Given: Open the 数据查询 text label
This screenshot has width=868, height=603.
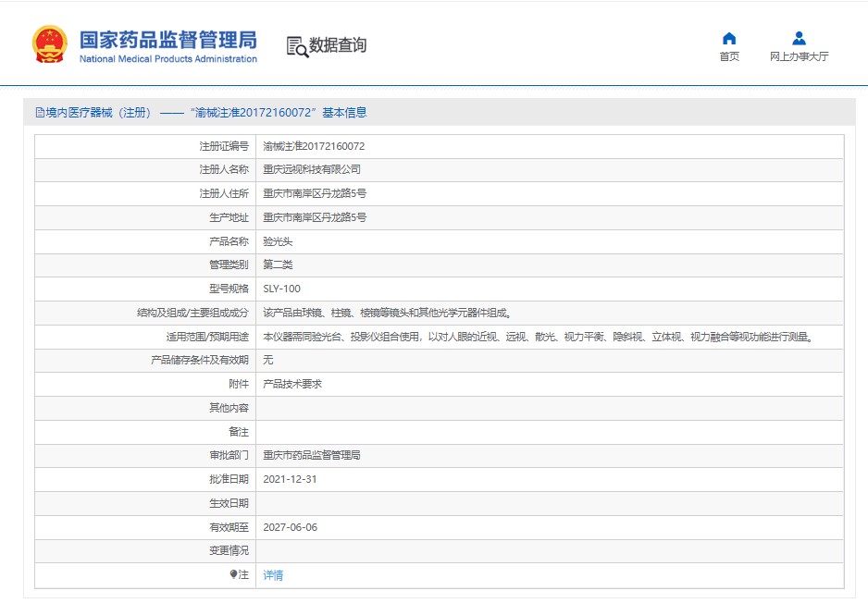Looking at the screenshot, I should 338,45.
